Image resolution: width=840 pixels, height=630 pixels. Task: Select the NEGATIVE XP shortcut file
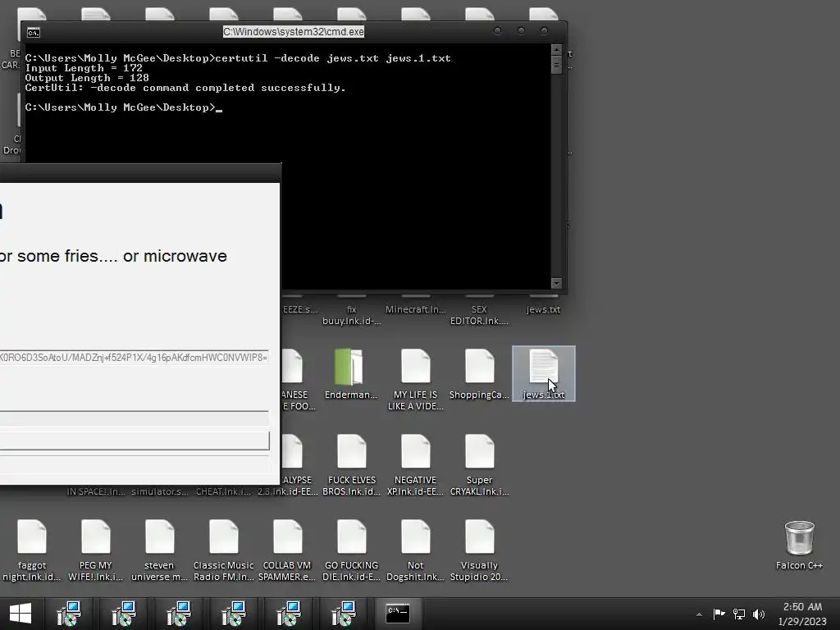[x=415, y=465]
